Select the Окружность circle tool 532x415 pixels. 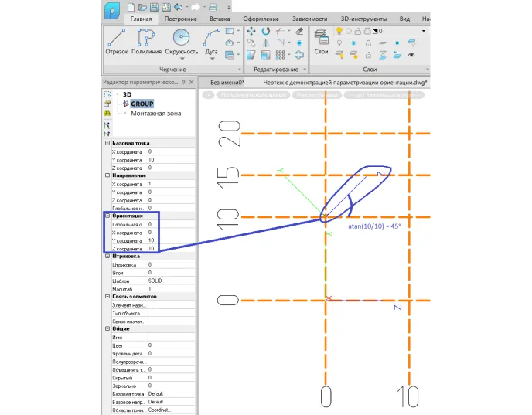click(182, 41)
